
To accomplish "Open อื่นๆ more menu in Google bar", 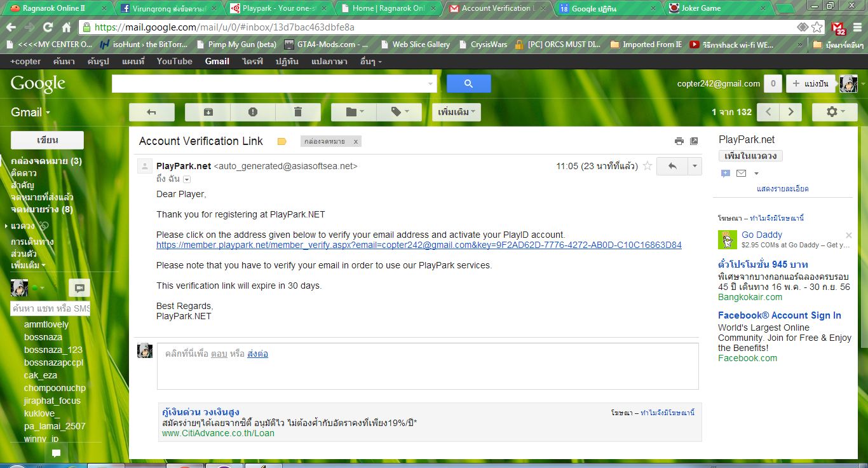I will (x=371, y=61).
